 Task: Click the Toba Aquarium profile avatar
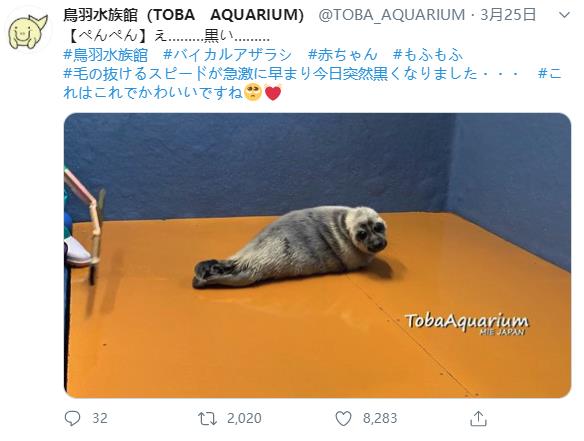pos(28,32)
